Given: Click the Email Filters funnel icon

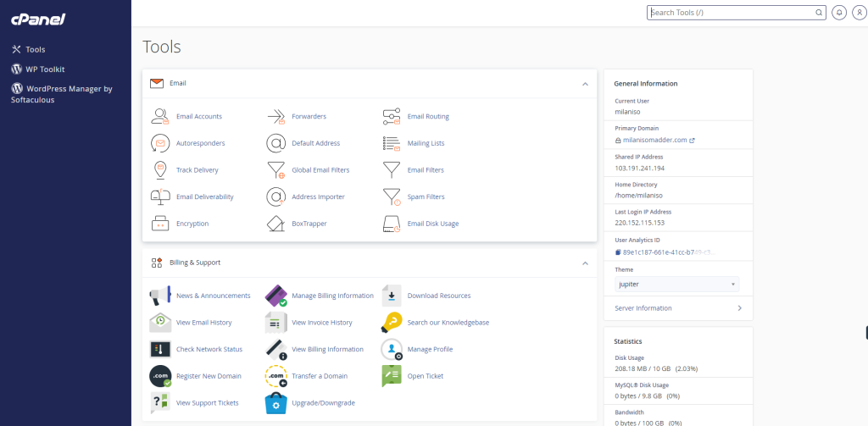Looking at the screenshot, I should (392, 170).
